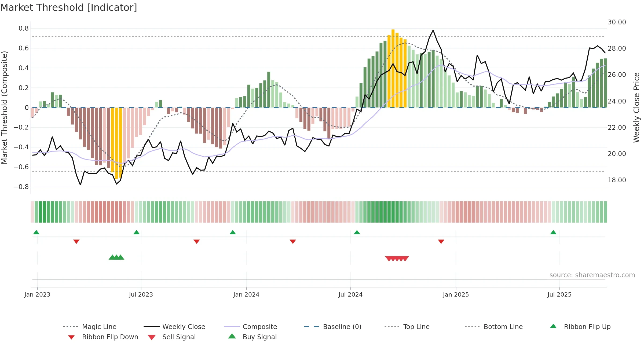This screenshot has width=644, height=362.
Task: Toggle the Ribbon Flip Down legend entry
Action: pyautogui.click(x=103, y=337)
